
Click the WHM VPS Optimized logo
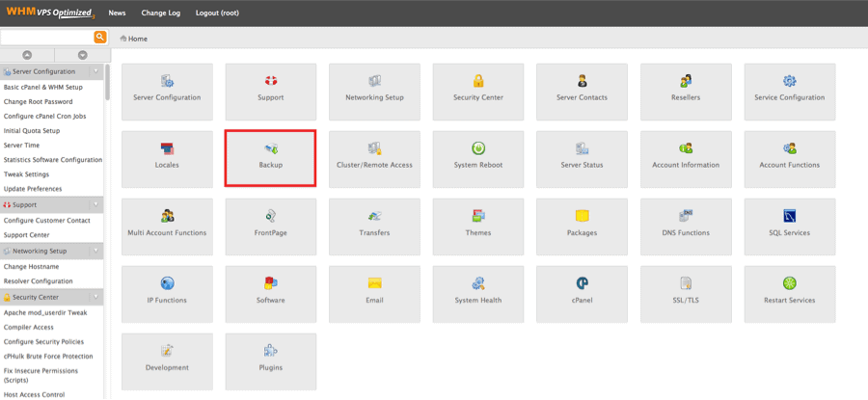tap(49, 13)
